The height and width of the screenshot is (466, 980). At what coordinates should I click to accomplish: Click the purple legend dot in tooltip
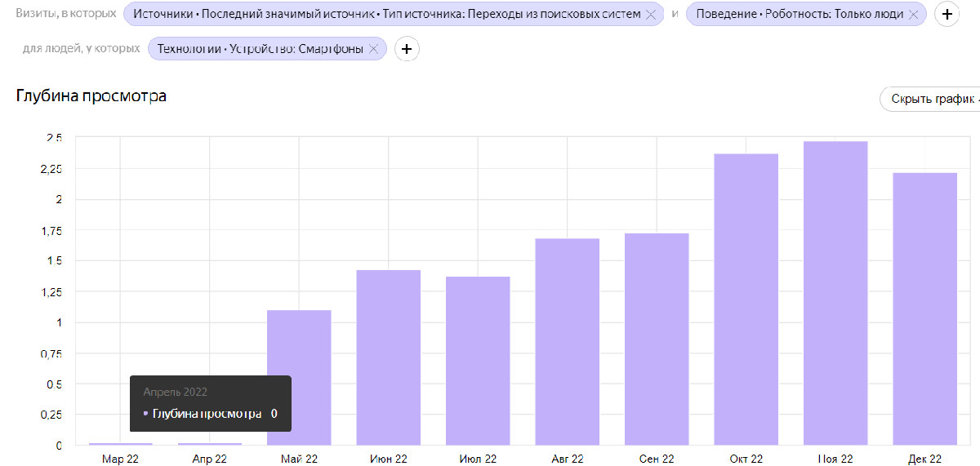[145, 414]
